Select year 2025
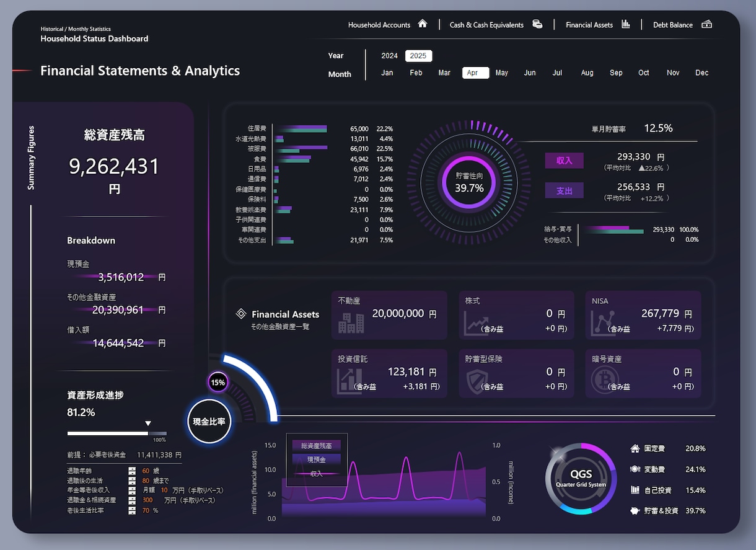The height and width of the screenshot is (550, 756). click(x=418, y=56)
